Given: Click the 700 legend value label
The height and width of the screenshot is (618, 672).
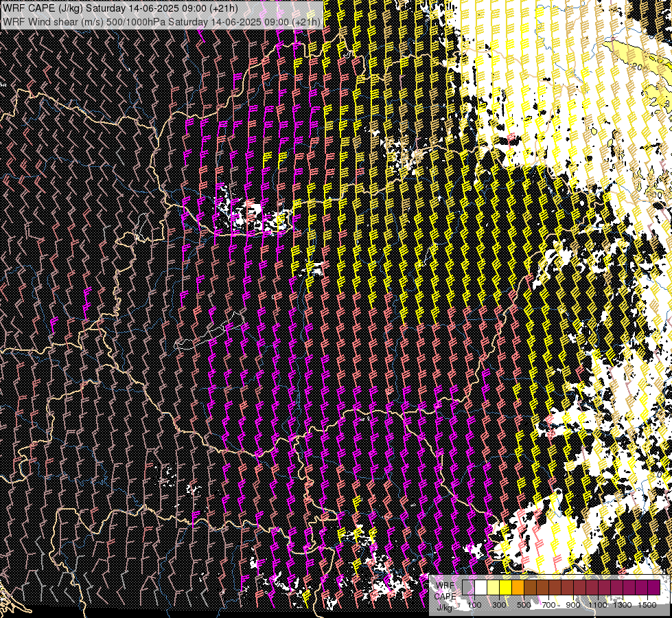Looking at the screenshot, I should point(548,605).
